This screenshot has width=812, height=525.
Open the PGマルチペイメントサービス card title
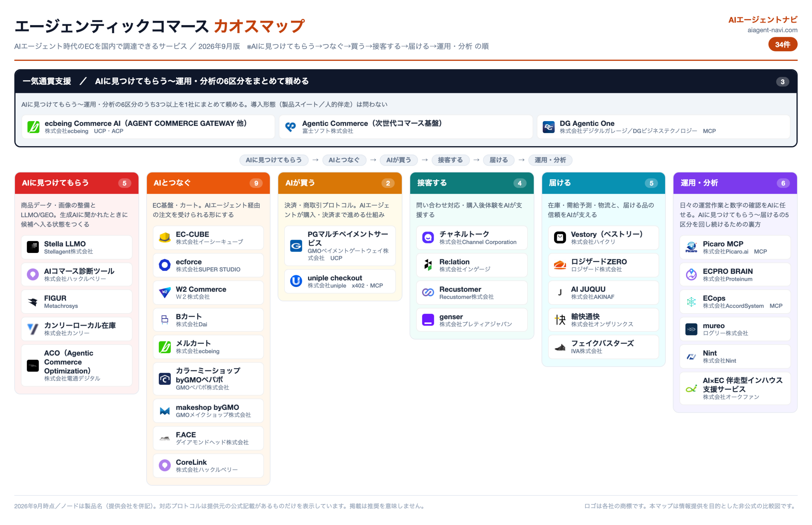pyautogui.click(x=348, y=239)
